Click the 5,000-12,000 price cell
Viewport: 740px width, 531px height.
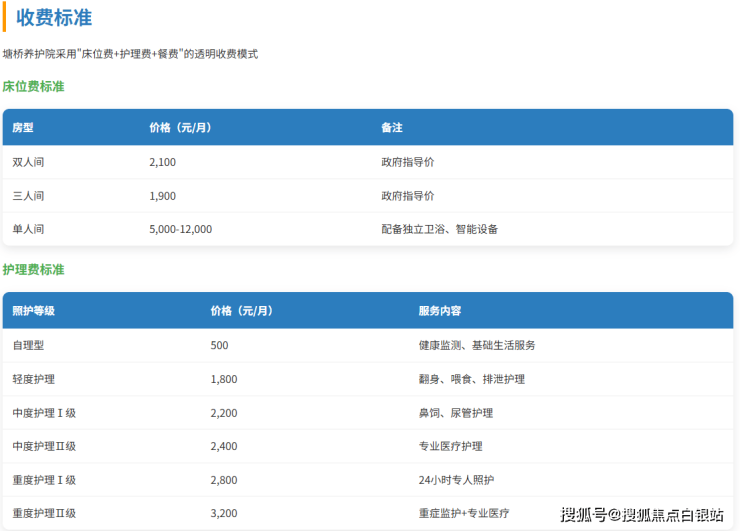[180, 229]
